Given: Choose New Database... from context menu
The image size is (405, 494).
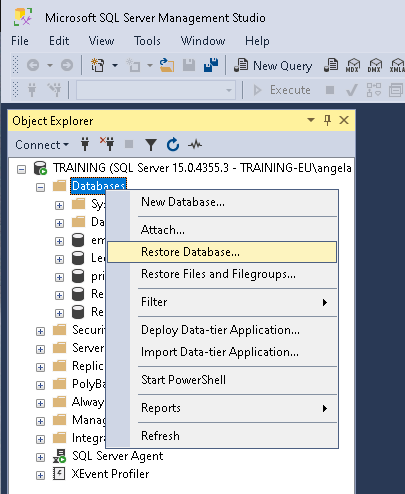Looking at the screenshot, I should [x=222, y=202].
